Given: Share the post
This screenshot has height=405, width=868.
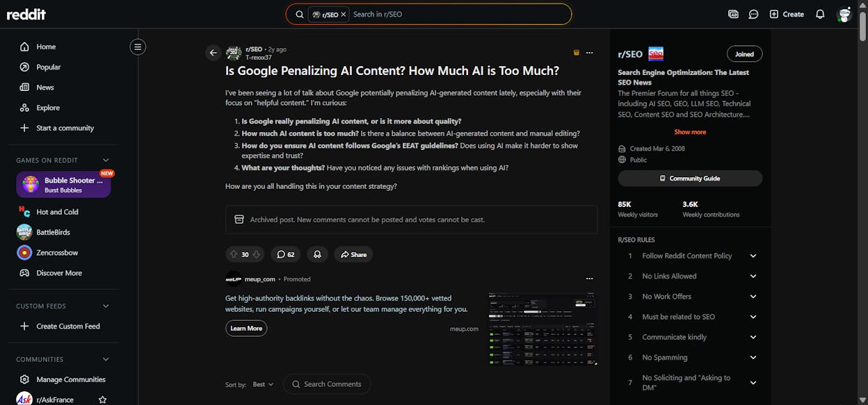Looking at the screenshot, I should (353, 254).
